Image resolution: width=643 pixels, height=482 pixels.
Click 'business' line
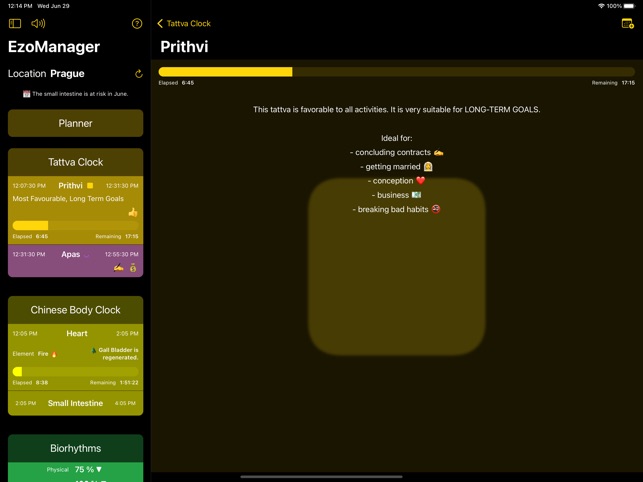click(397, 195)
